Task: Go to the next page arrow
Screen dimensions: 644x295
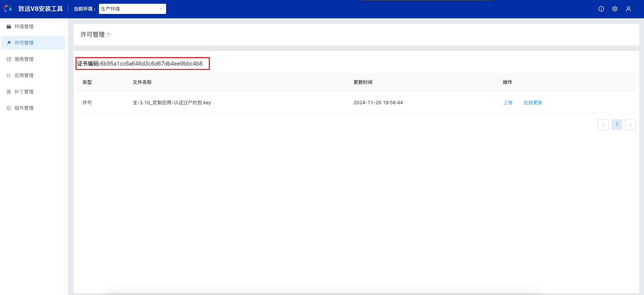Action: coord(630,125)
